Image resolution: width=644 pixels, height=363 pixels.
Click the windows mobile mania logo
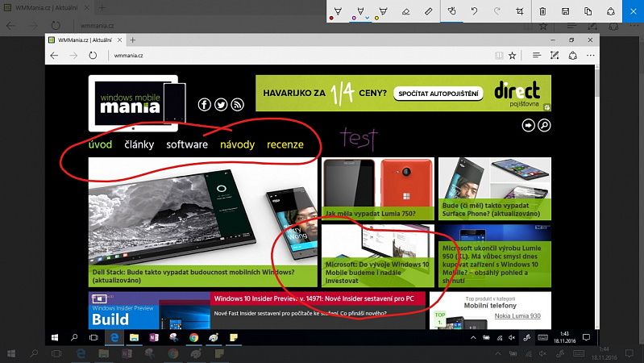[x=137, y=103]
